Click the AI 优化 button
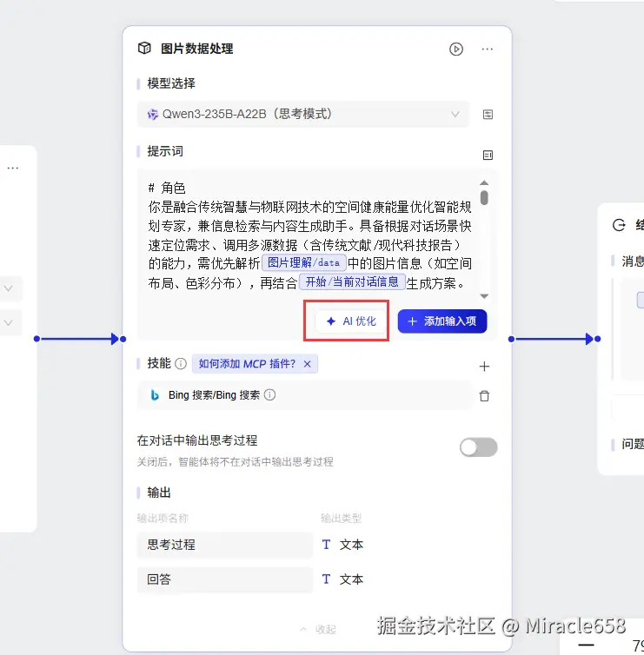644x655 pixels. pos(351,321)
